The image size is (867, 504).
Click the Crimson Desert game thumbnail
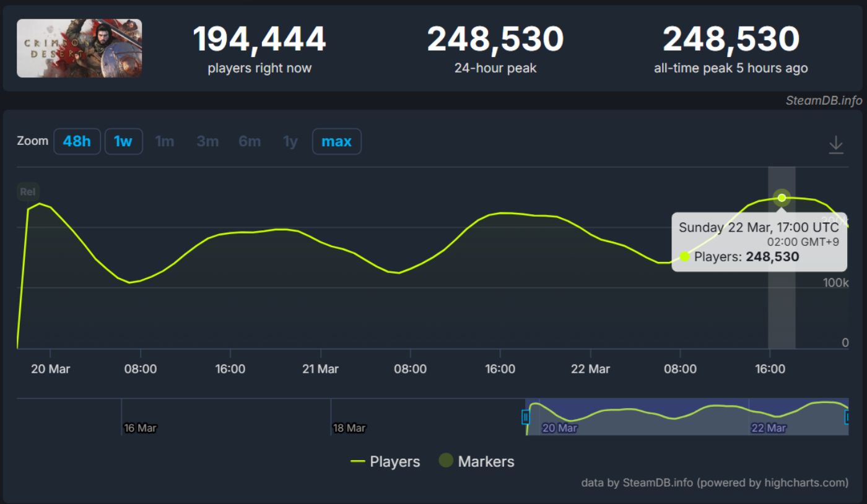coord(79,48)
